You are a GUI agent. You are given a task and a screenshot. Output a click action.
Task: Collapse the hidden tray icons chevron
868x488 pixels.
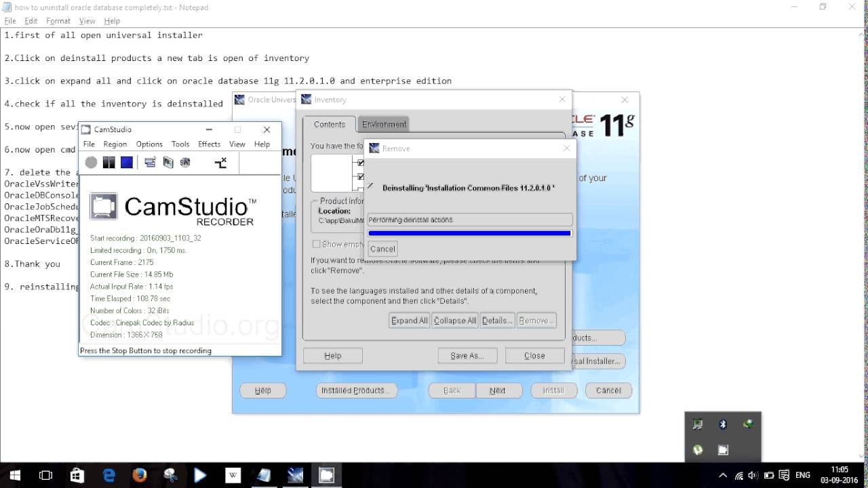[723, 476]
